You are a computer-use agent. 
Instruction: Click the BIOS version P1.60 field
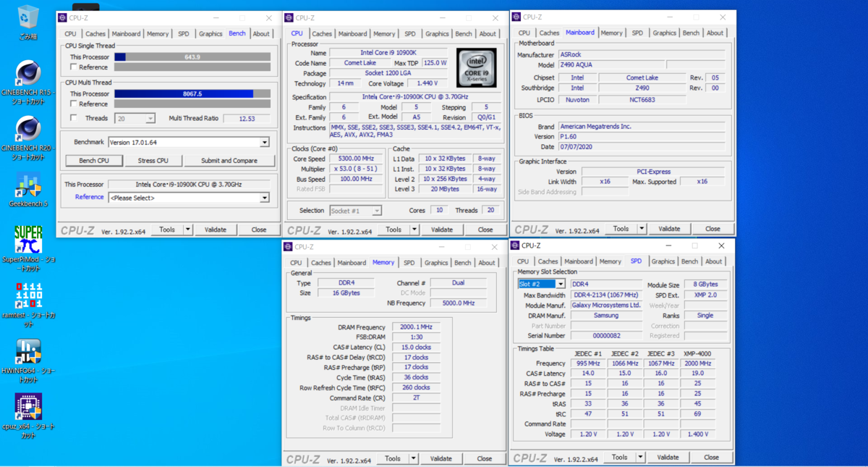642,137
